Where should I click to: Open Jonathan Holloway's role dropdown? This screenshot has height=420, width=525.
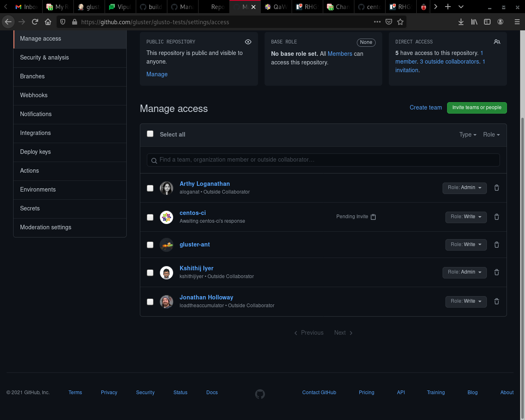[x=466, y=301]
